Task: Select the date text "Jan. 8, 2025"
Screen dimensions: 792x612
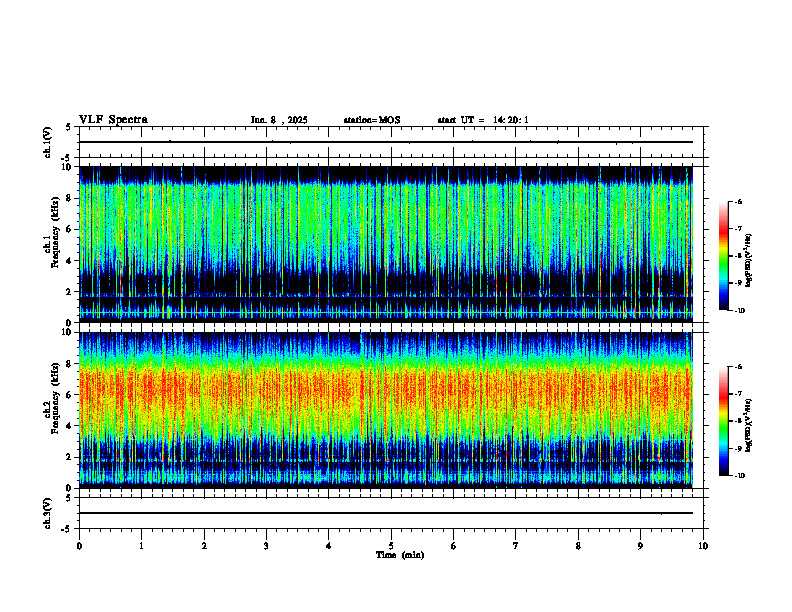Action: pos(279,120)
